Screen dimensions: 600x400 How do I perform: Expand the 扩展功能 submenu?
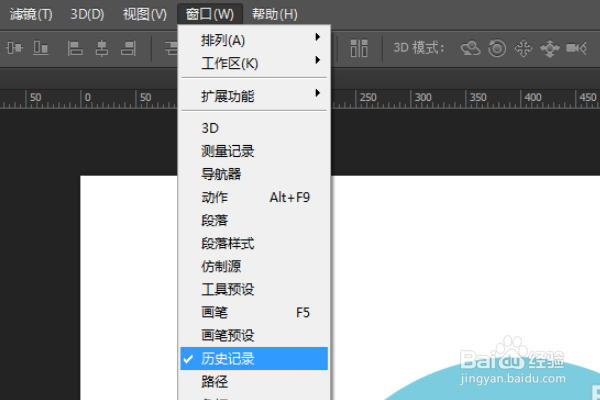click(x=254, y=96)
